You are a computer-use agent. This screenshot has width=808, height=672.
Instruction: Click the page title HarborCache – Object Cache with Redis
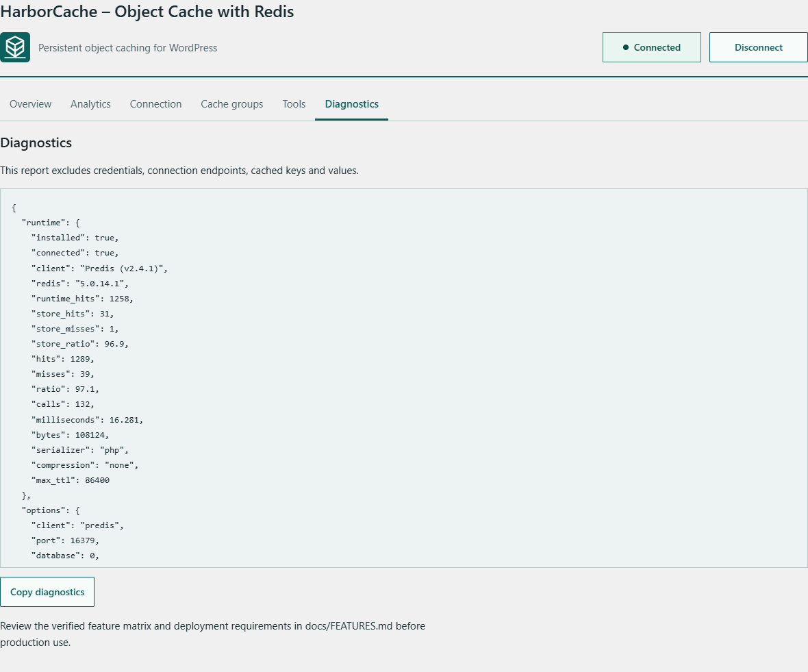147,12
